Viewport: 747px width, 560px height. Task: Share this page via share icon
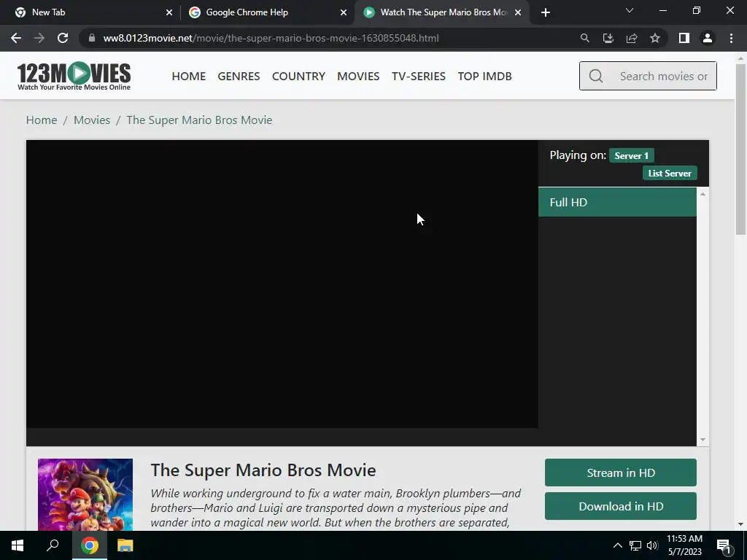coord(632,38)
